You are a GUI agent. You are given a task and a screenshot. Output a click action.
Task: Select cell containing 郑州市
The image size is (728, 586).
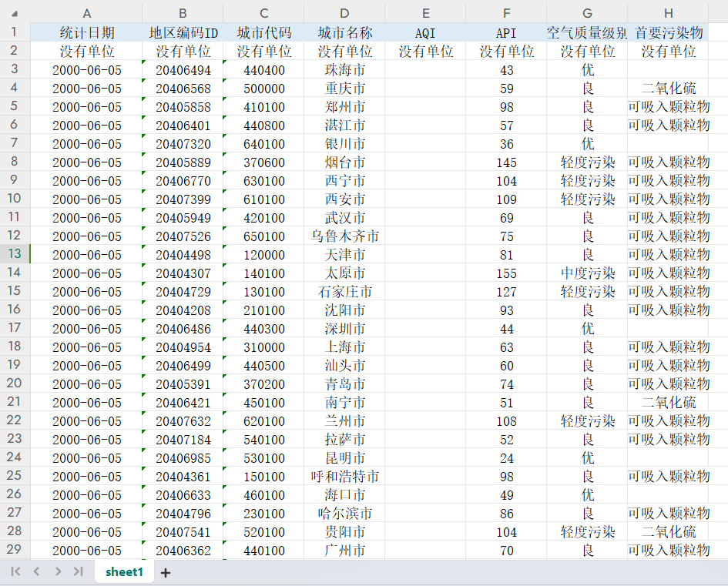[x=344, y=107]
